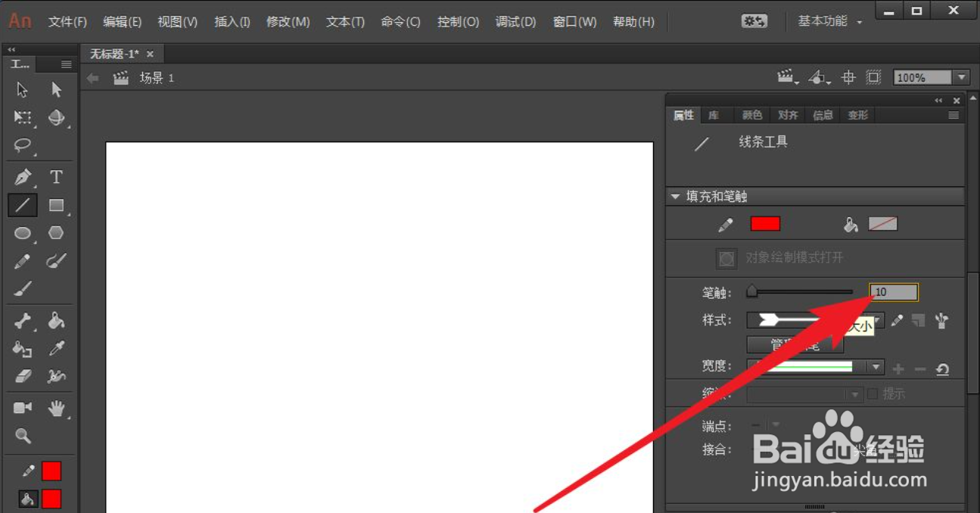Open the 窗口(W) menu
The width and height of the screenshot is (980, 513).
574,22
